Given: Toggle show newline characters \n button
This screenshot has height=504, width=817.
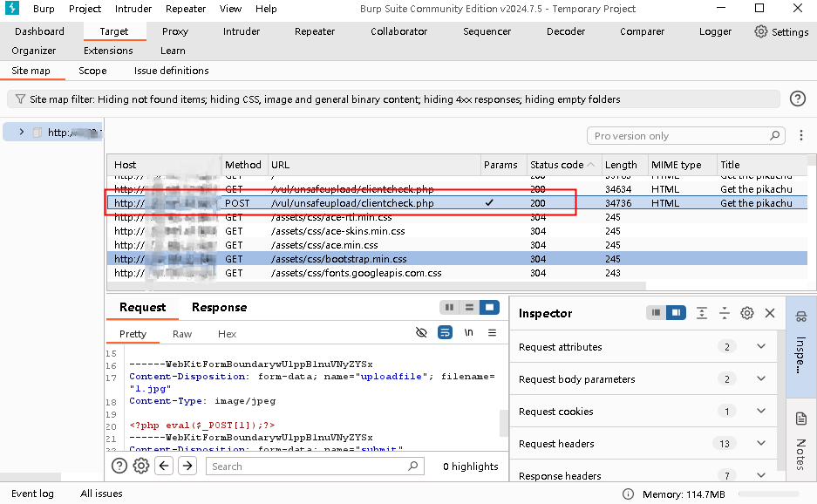Looking at the screenshot, I should [468, 332].
